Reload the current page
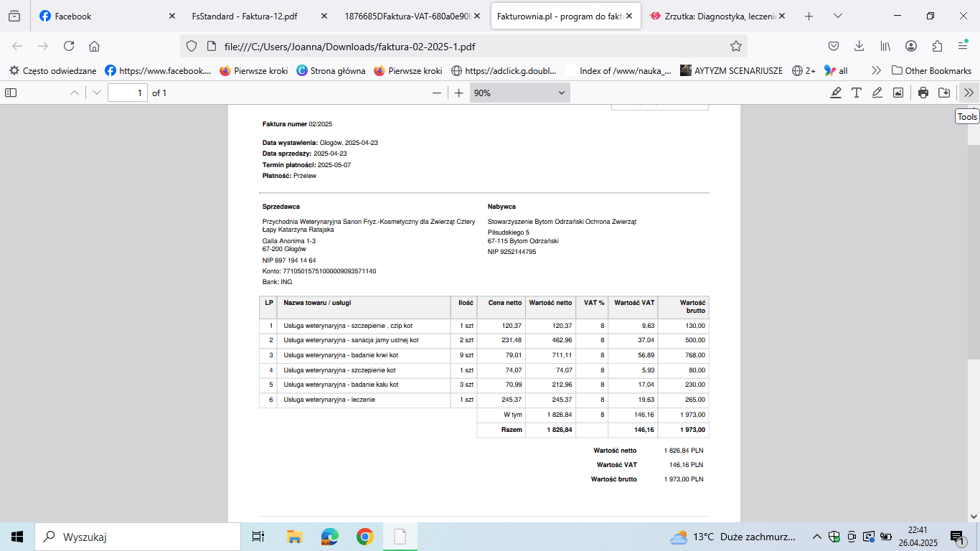The width and height of the screenshot is (980, 551). pos(69,46)
